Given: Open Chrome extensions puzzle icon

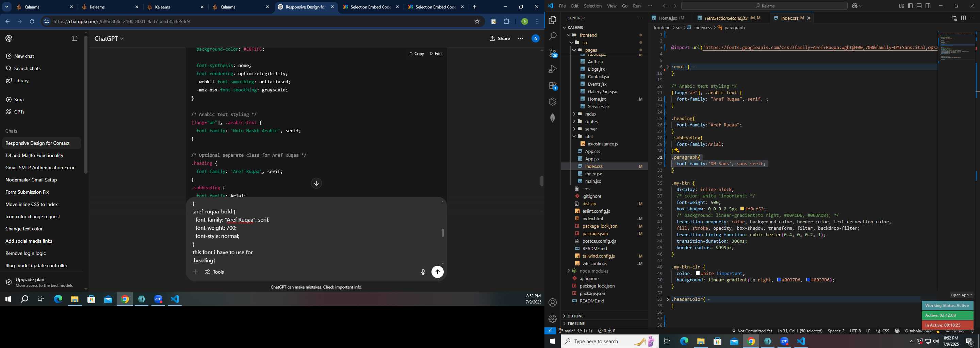Looking at the screenshot, I should click(506, 22).
